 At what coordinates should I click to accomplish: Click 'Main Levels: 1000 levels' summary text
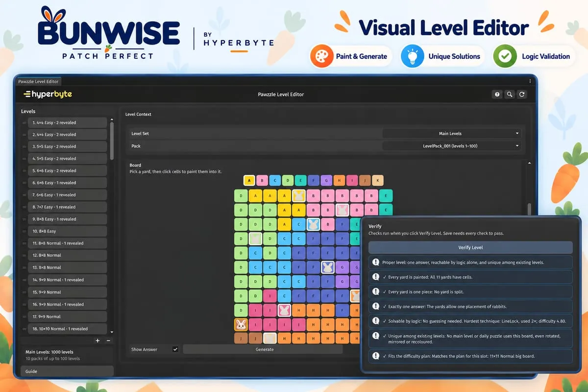tap(49, 352)
